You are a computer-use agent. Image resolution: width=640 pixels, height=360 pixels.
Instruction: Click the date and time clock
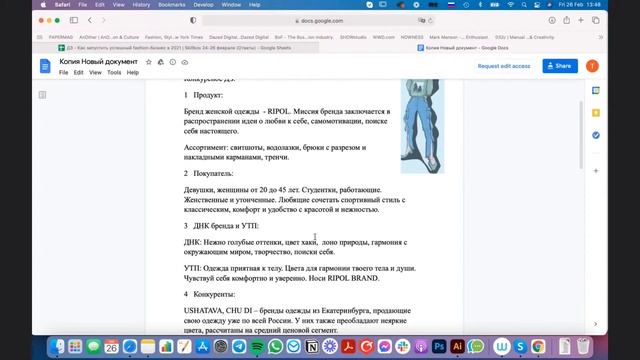(579, 5)
